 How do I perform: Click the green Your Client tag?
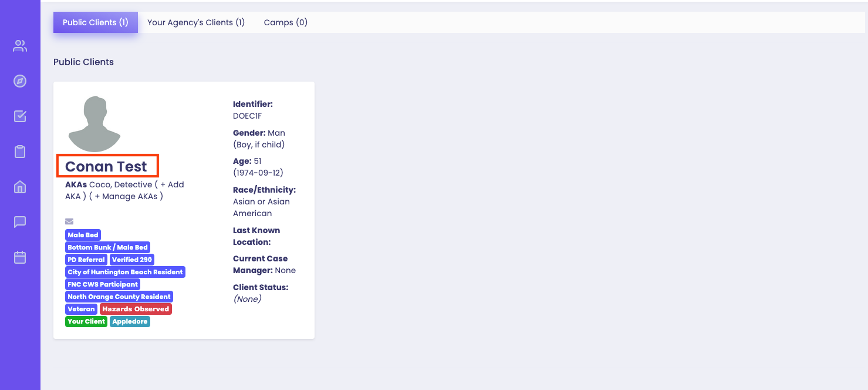86,321
